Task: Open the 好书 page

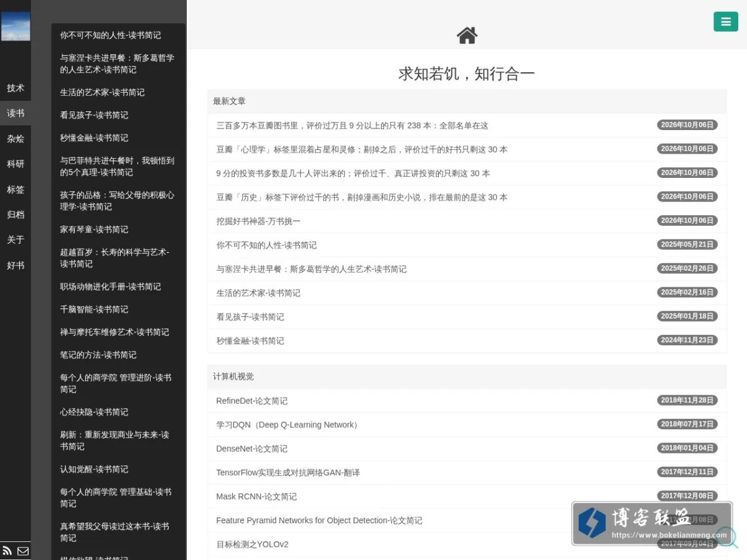Action: 16,265
